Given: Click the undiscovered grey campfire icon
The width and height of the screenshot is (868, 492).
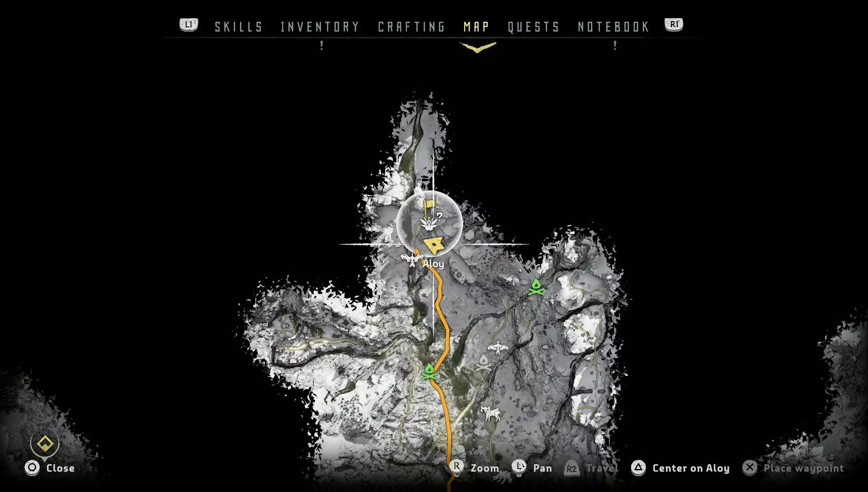Looking at the screenshot, I should click(484, 363).
